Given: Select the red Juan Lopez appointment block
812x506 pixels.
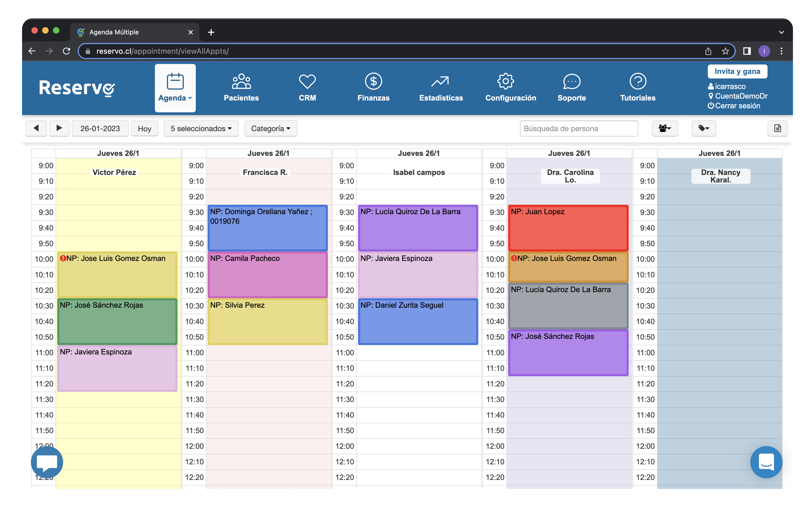Looking at the screenshot, I should (568, 228).
